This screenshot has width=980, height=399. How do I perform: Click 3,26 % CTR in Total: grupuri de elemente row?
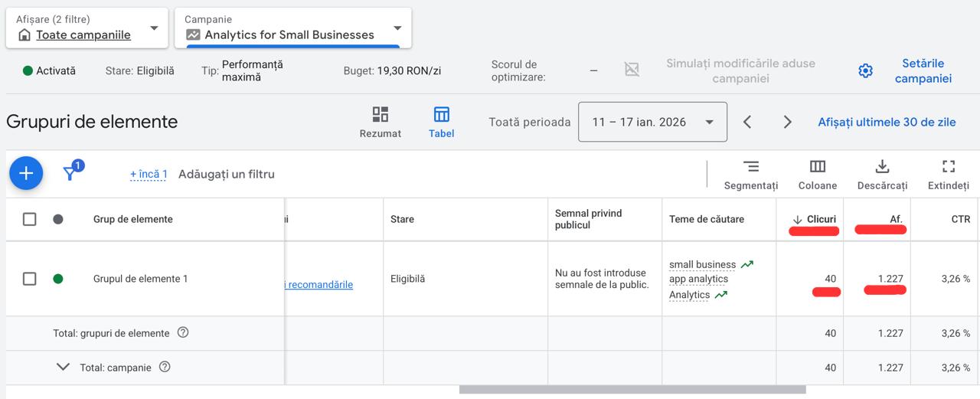point(955,333)
